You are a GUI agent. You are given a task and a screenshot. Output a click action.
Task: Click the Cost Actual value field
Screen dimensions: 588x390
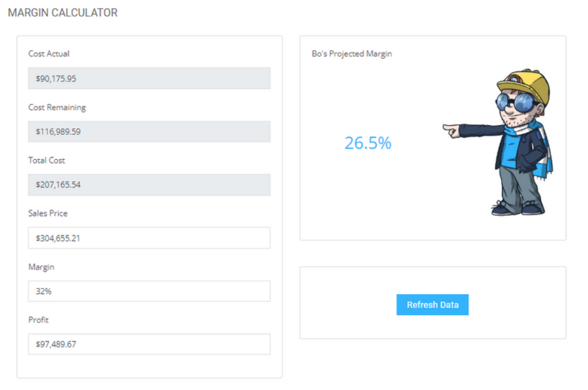[149, 78]
